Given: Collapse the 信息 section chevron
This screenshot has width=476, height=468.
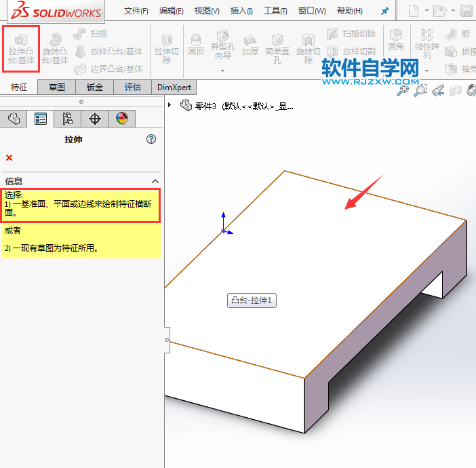Looking at the screenshot, I should (155, 181).
